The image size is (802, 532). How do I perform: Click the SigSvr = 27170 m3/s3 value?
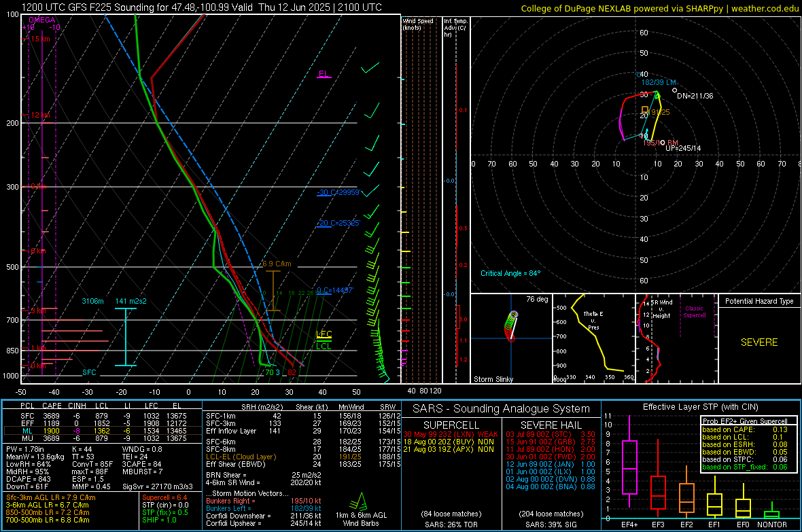pos(158,486)
